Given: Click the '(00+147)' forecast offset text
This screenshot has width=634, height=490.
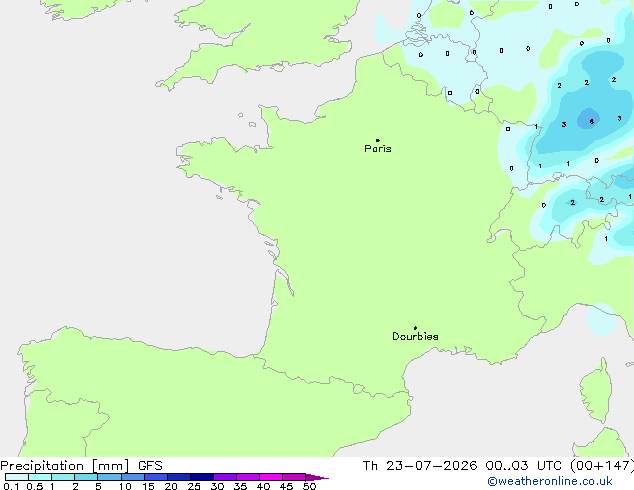Looking at the screenshot, I should tap(602, 466).
